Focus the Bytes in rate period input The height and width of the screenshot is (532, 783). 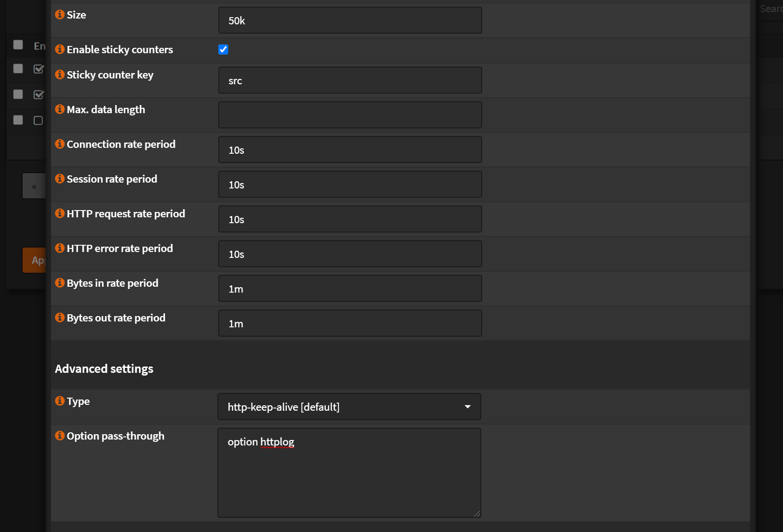pos(350,289)
